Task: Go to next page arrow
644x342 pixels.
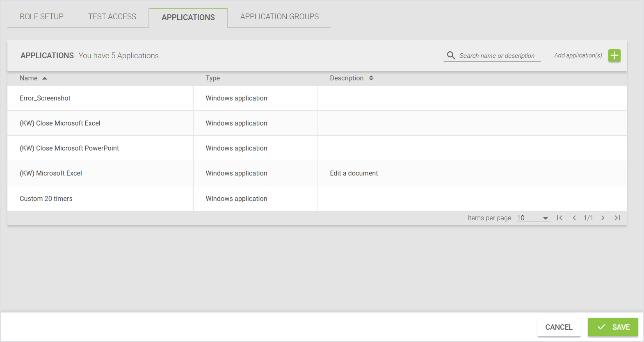Action: click(603, 218)
